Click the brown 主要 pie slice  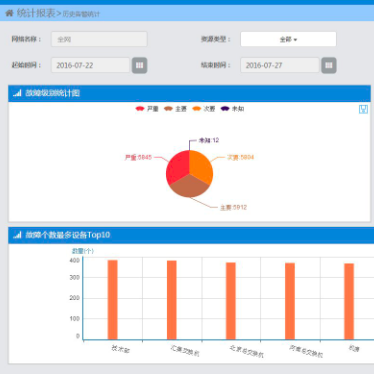click(x=189, y=186)
